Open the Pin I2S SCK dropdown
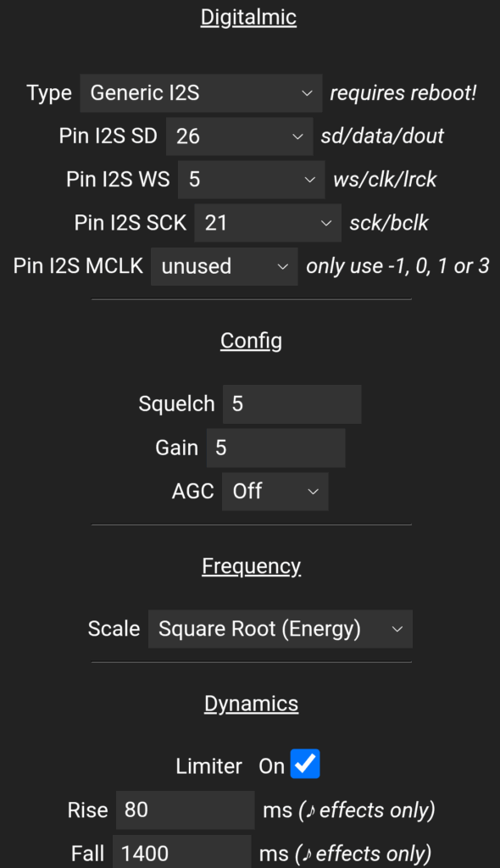 (268, 223)
